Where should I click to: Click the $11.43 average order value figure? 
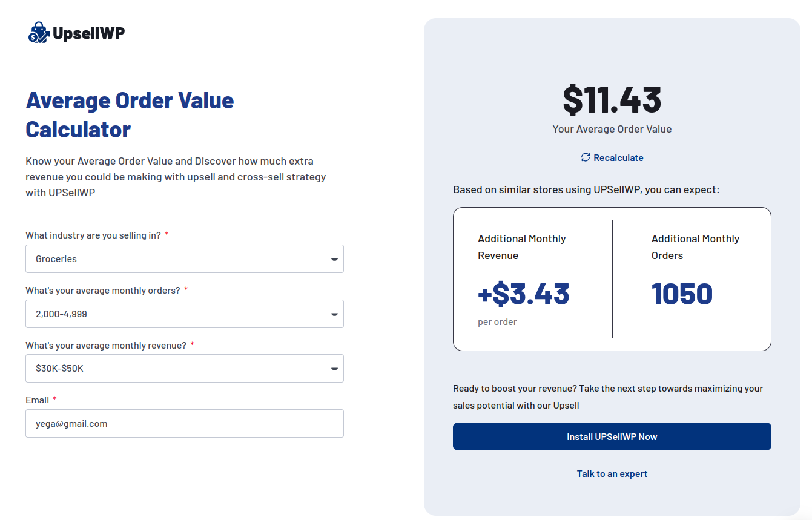(612, 99)
